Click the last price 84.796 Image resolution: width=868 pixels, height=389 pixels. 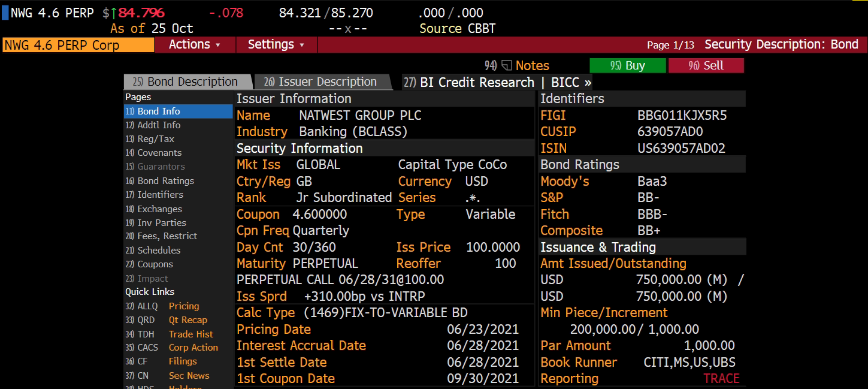[x=141, y=13]
